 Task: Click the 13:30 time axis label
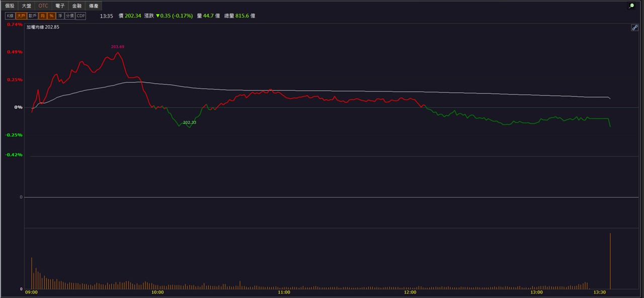click(600, 292)
